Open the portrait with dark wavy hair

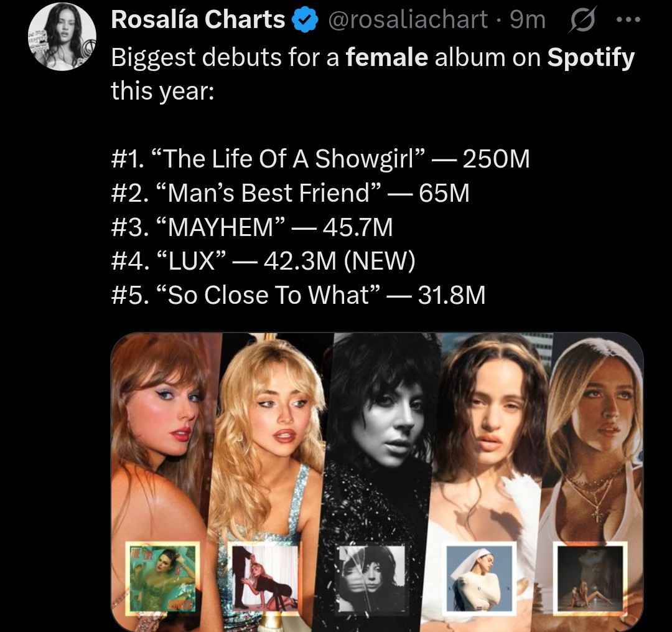(x=492, y=423)
